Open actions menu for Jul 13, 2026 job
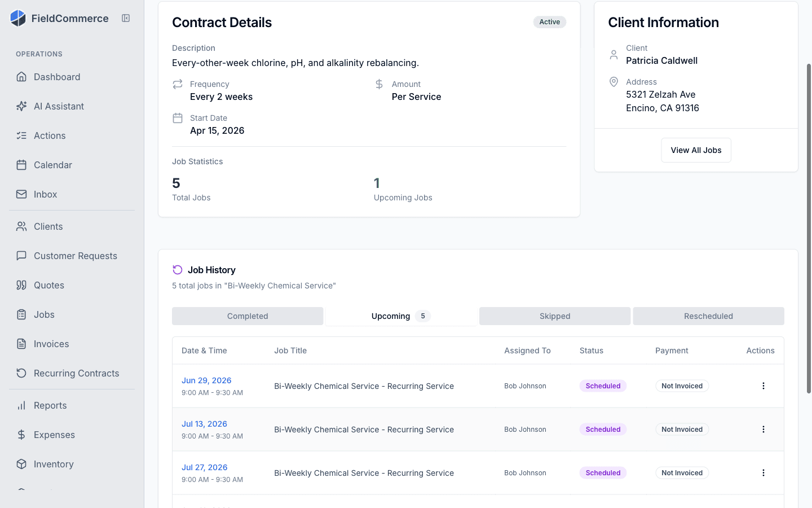This screenshot has height=508, width=812. [x=764, y=430]
